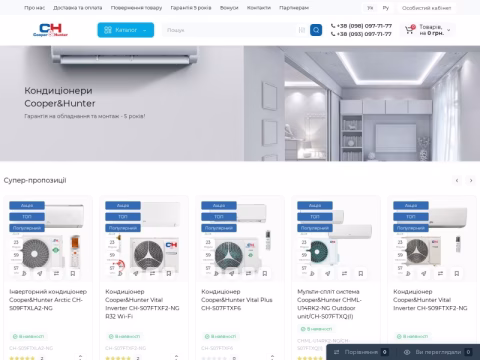This screenshot has width=480, height=360.
Task: Open the Контакти page
Action: click(x=259, y=8)
